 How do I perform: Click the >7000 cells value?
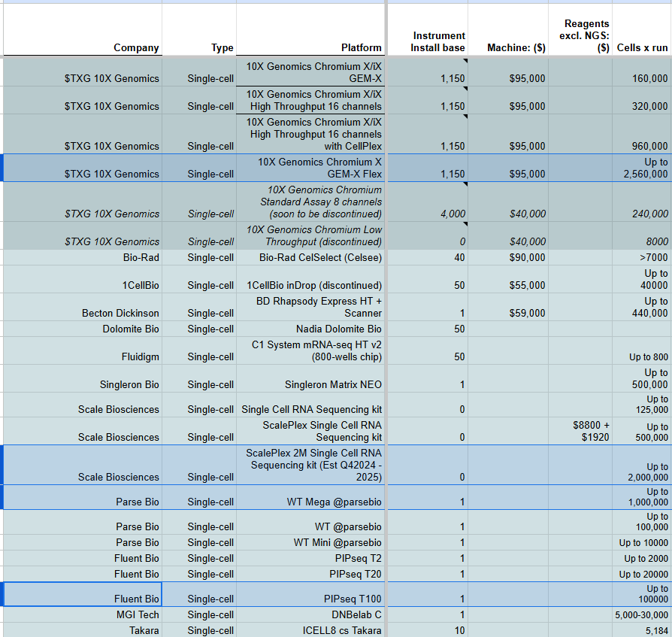642,258
